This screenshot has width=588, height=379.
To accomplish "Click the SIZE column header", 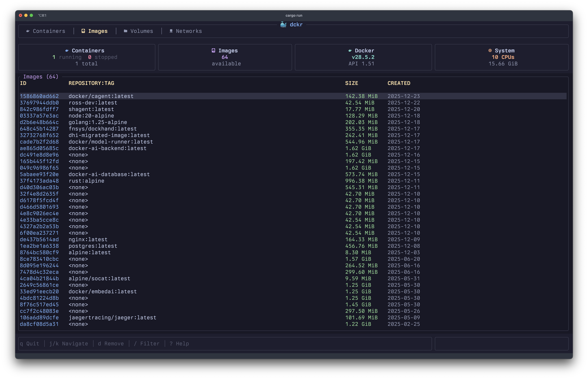I will (x=351, y=83).
